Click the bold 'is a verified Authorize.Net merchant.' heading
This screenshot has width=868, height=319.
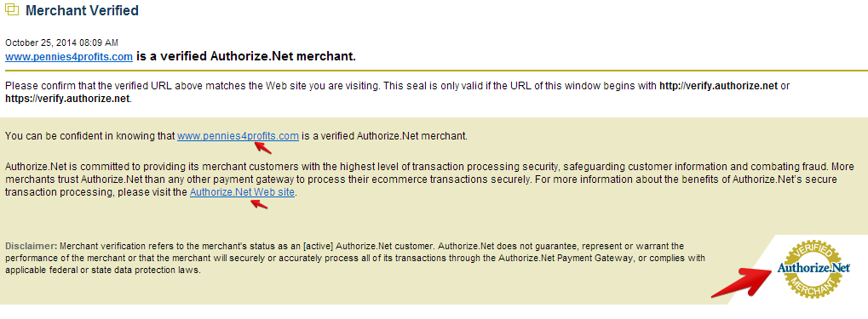(246, 56)
